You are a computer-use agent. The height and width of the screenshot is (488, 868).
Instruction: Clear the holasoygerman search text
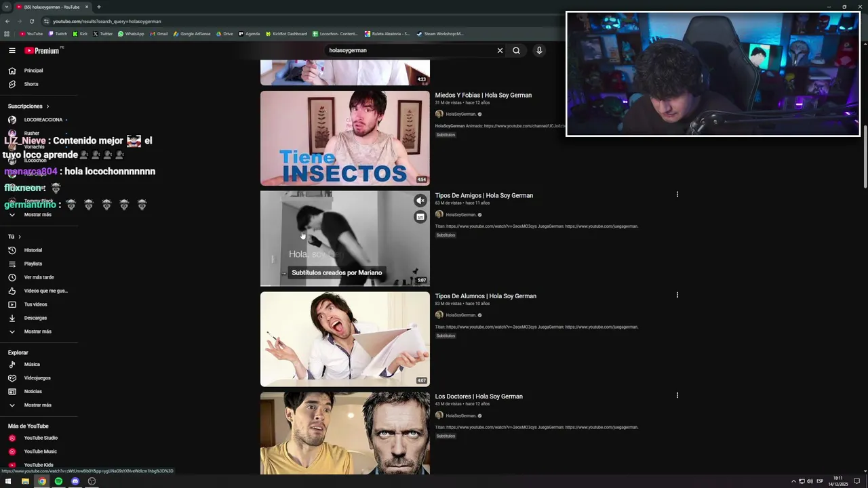tap(500, 50)
